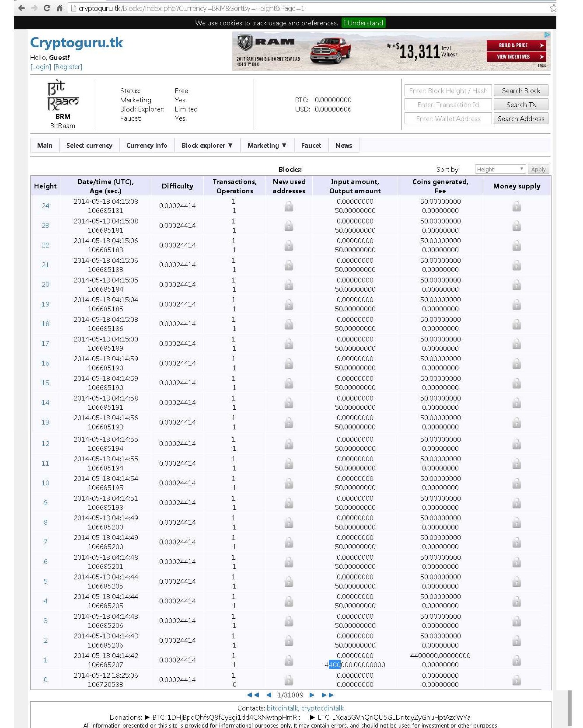
Task: Click the page vertical scrollbar thumb
Action: tap(569, 708)
